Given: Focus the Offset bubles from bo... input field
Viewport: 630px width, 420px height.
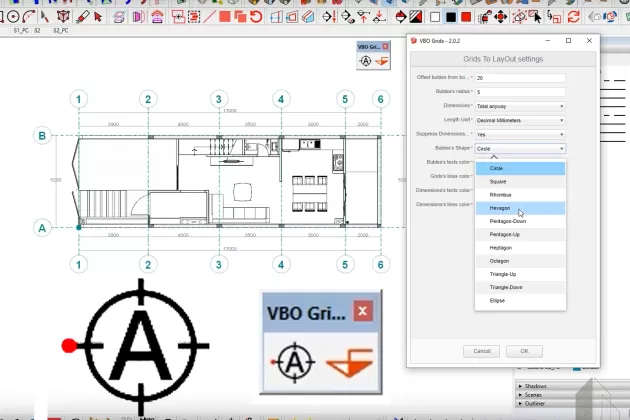Looking at the screenshot, I should coord(520,78).
